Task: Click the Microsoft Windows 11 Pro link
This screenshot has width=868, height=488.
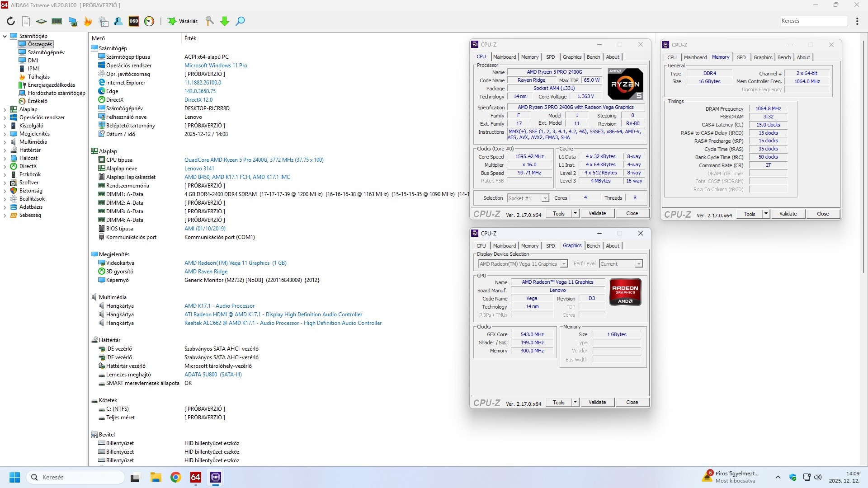Action: tap(216, 66)
